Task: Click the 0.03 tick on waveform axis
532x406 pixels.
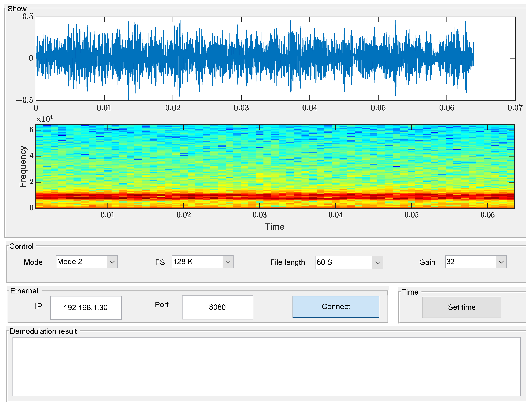Action: point(241,108)
